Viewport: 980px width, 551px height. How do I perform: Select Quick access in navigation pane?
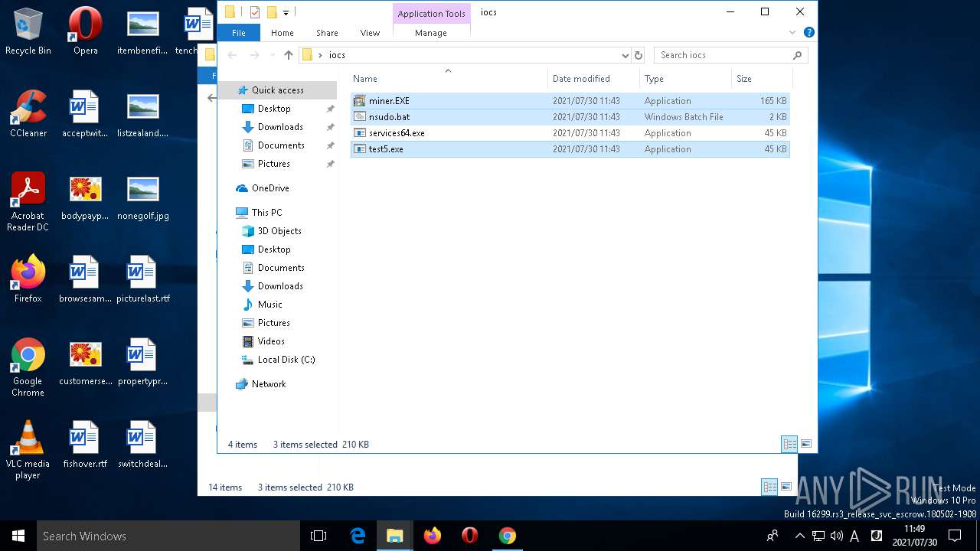pyautogui.click(x=277, y=90)
